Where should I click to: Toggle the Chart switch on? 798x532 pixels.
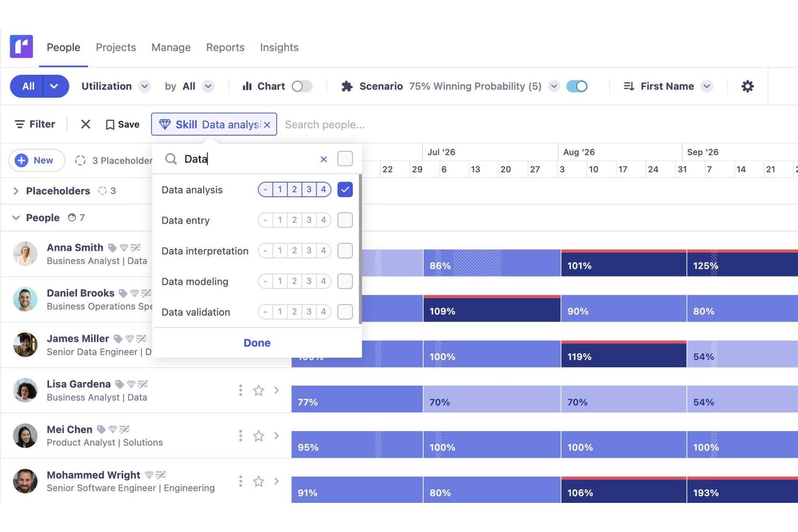[302, 86]
